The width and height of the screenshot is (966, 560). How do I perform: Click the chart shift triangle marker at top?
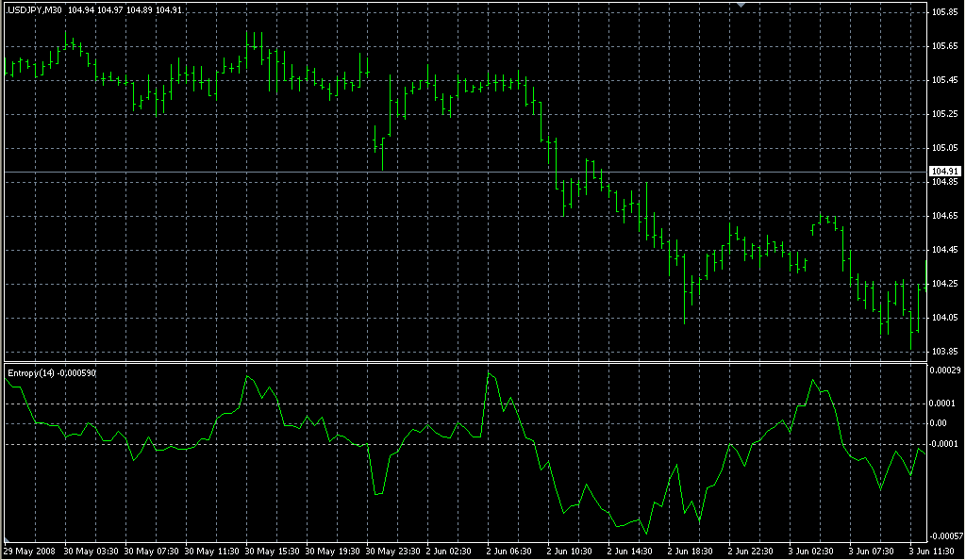(741, 5)
